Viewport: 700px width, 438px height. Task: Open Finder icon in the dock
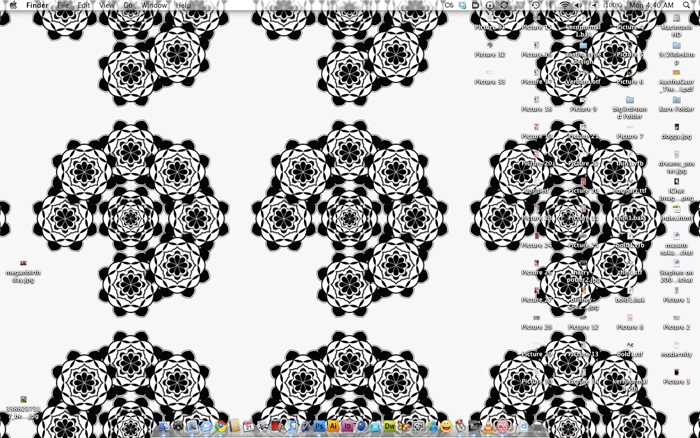pos(164,426)
